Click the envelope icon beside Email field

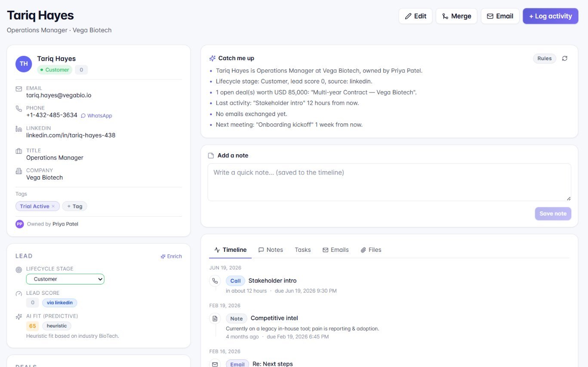pyautogui.click(x=19, y=89)
